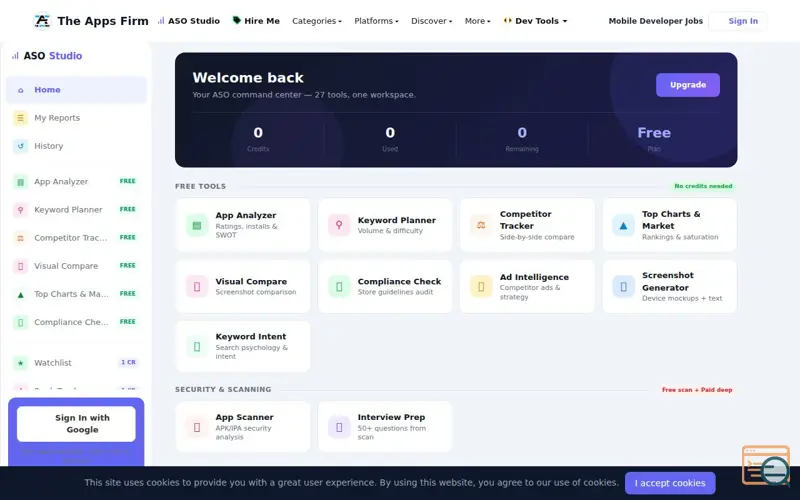Expand the Dev Tools dropdown
Image resolution: width=800 pixels, height=500 pixels.
[x=535, y=21]
